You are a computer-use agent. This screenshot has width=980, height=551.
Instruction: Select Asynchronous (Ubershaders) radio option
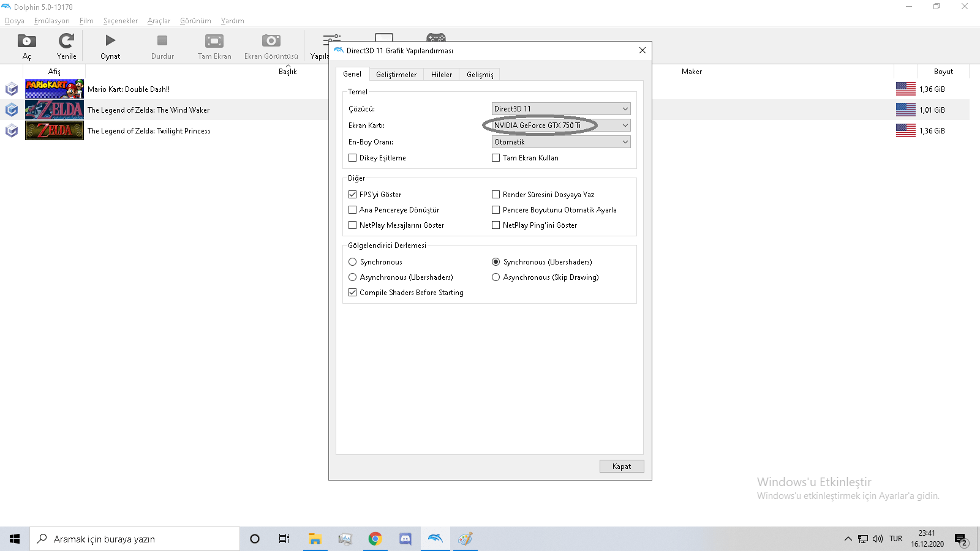click(x=353, y=277)
